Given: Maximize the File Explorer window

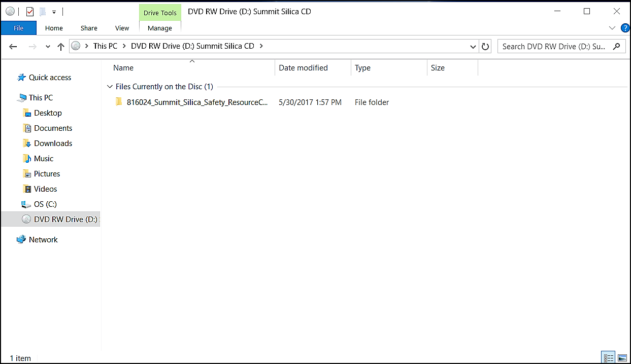Looking at the screenshot, I should pyautogui.click(x=587, y=11).
